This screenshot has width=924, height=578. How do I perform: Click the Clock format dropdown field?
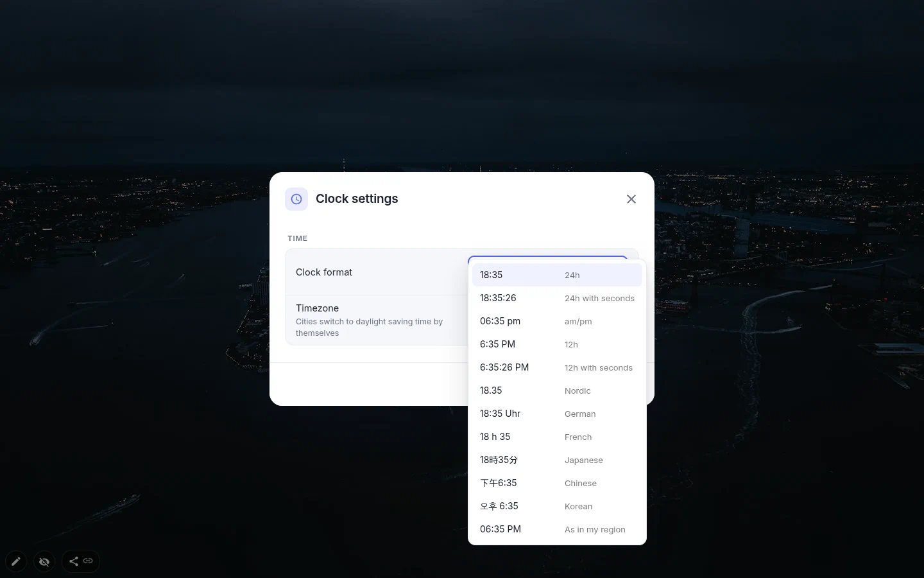(548, 258)
